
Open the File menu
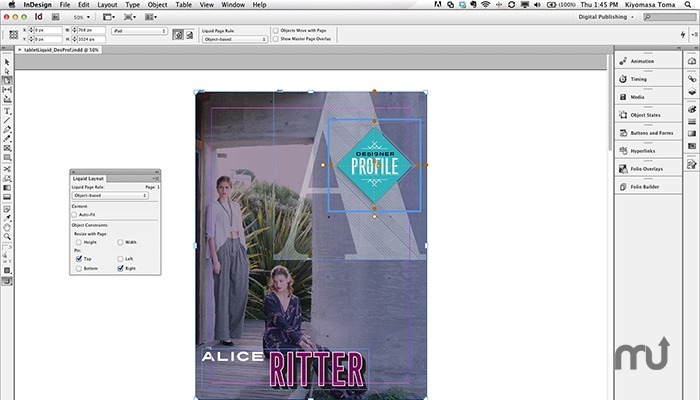65,4
